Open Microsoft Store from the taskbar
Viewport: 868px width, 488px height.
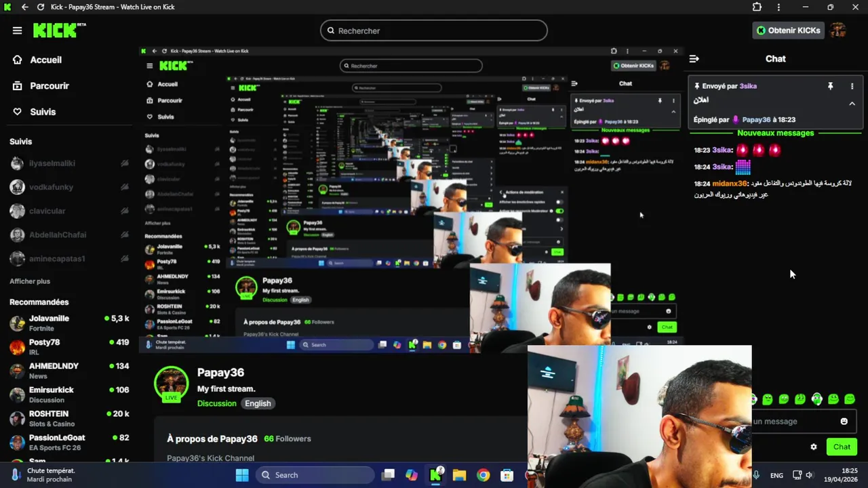point(507,475)
